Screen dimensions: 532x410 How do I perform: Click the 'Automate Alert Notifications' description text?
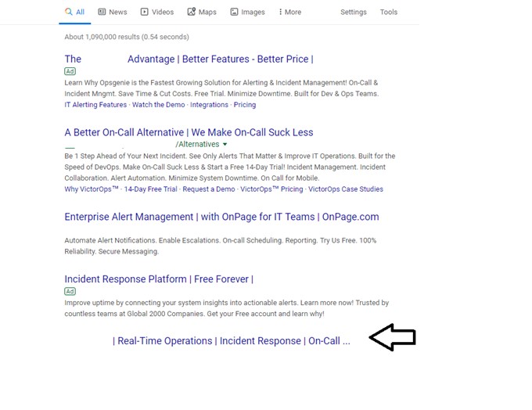(x=220, y=246)
